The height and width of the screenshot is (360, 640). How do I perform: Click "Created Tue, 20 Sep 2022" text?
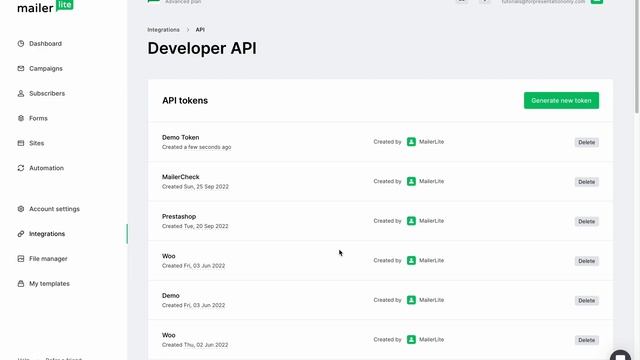(195, 226)
